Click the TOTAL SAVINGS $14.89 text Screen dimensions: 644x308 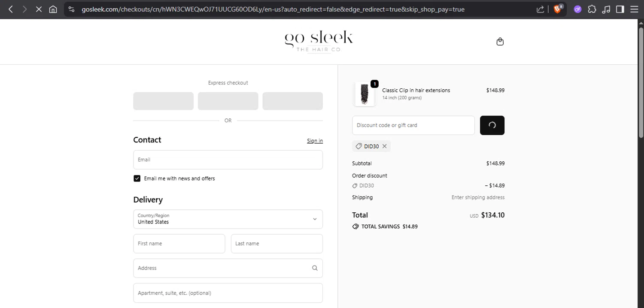[389, 226]
